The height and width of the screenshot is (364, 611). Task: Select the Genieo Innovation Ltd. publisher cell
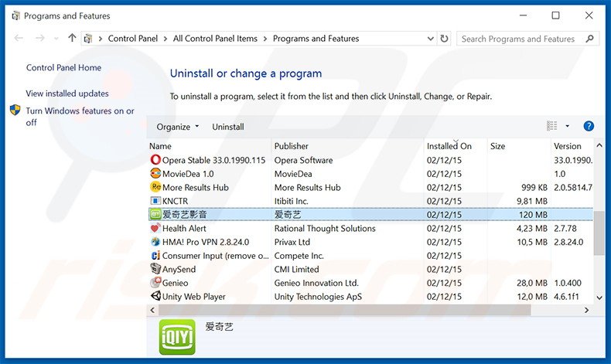coord(316,283)
